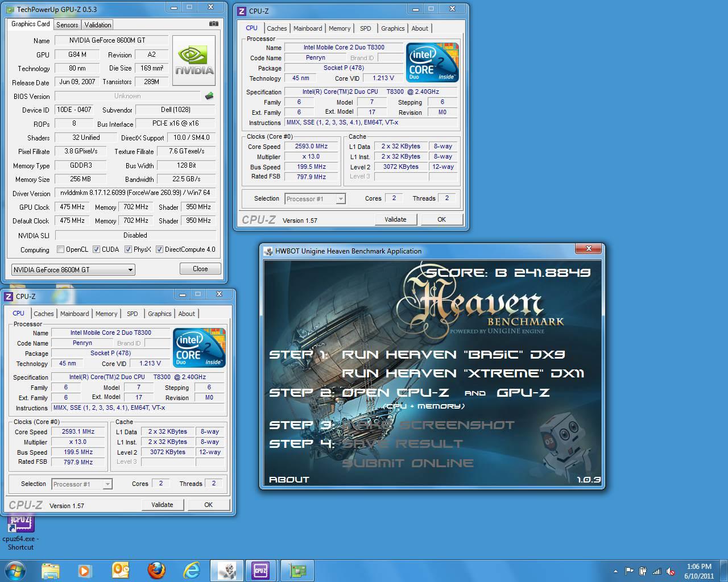Open Caches tab in top CPU-Z
Screen dimensions: 728x582
277,28
